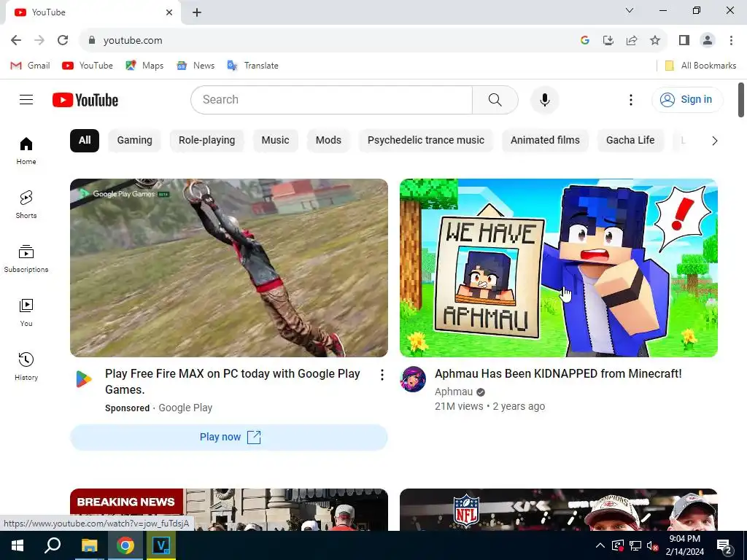The height and width of the screenshot is (560, 747).
Task: Open the Gmail bookmark
Action: (x=30, y=66)
